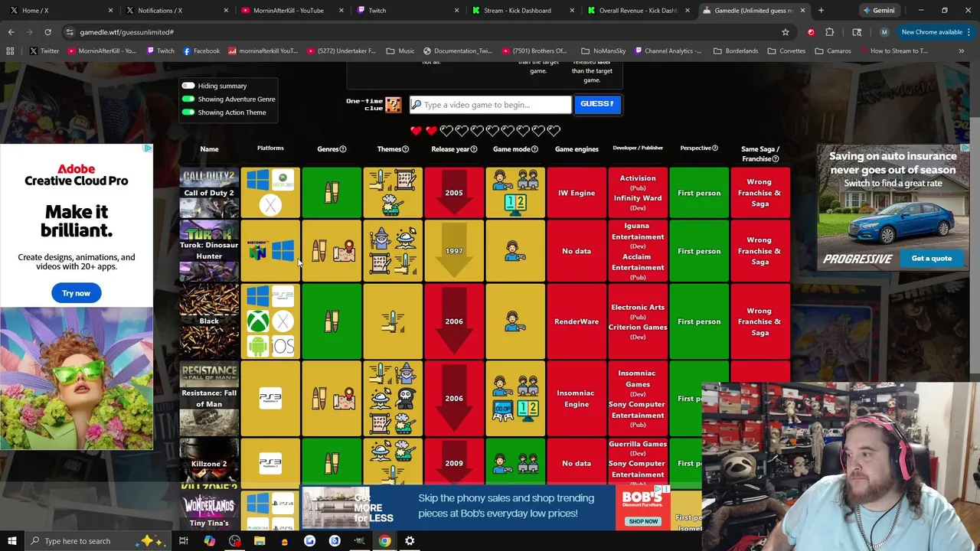This screenshot has height=551, width=980.
Task: Click the Killzone 2 PS3 platform icon
Action: (270, 463)
